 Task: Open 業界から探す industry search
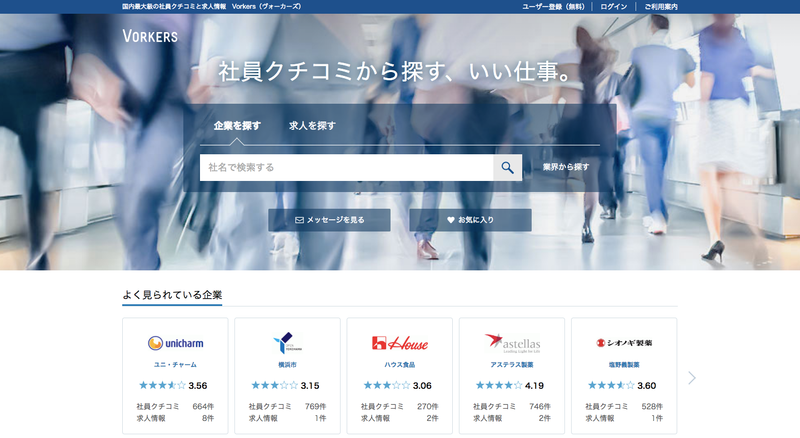click(566, 167)
